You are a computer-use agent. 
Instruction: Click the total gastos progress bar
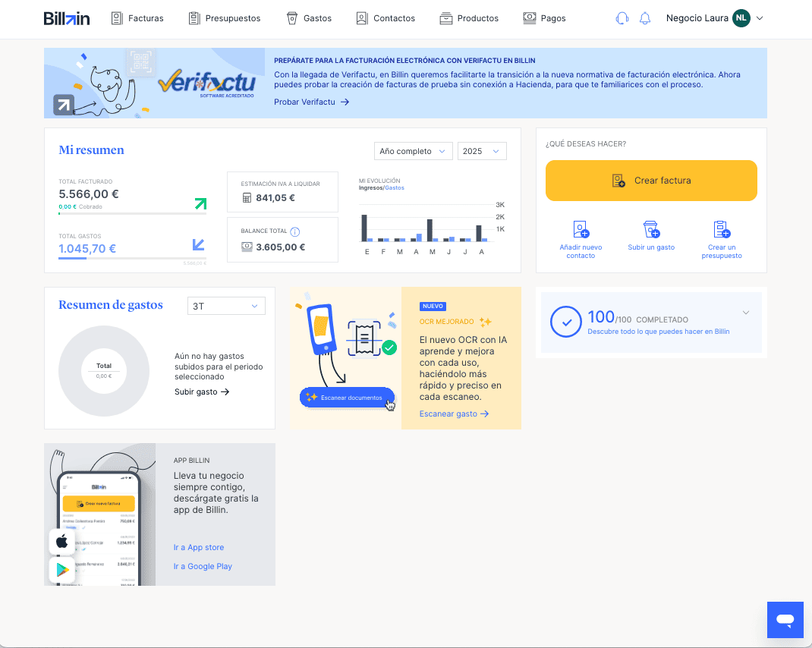133,258
